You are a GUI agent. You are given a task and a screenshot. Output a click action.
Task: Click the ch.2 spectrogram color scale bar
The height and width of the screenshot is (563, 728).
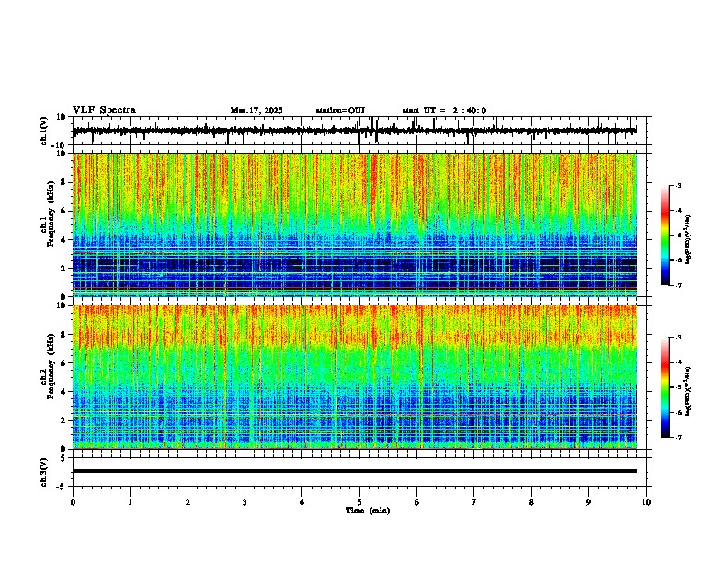coord(665,387)
